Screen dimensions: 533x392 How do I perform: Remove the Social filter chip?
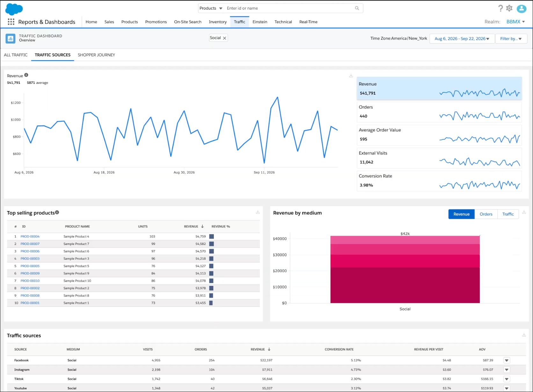pos(225,38)
